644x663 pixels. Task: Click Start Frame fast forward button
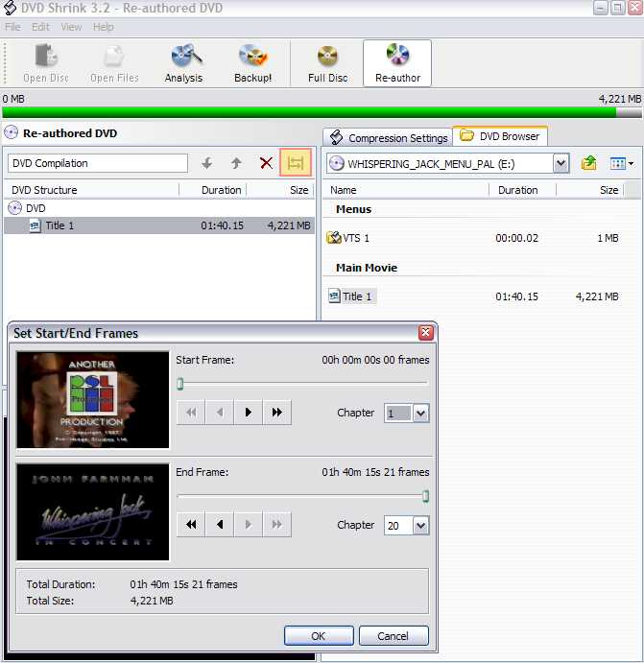pos(277,413)
